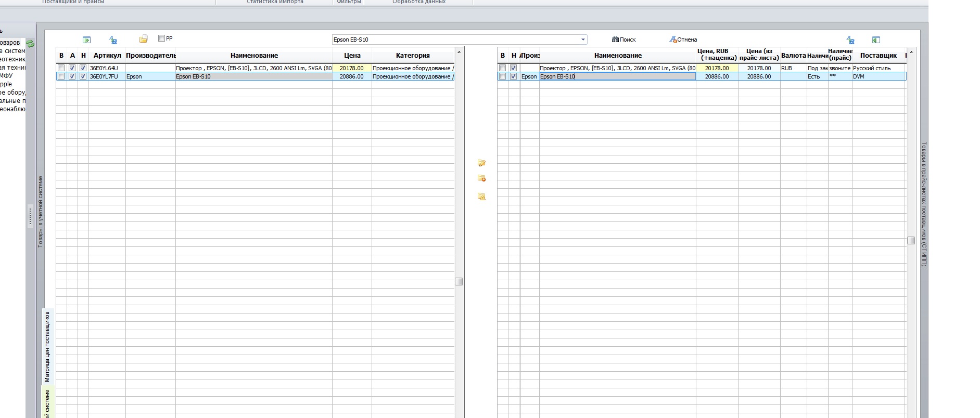
Task: Uncheck column H checkbox for article 36E0YL7FU
Action: click(83, 76)
